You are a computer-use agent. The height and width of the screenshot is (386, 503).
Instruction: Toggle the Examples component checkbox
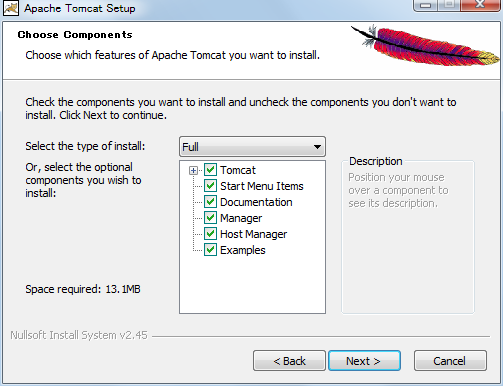[x=210, y=250]
